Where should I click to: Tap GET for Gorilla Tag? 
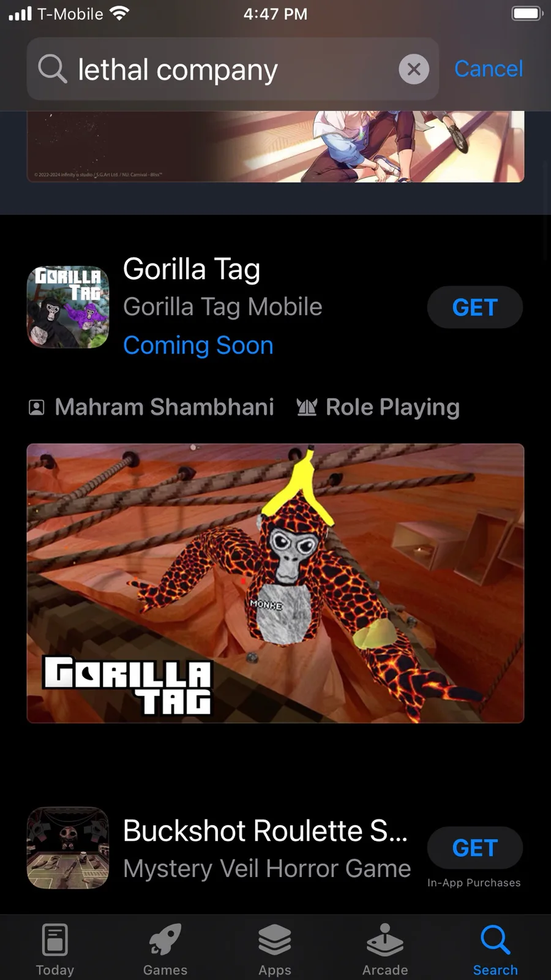[475, 307]
